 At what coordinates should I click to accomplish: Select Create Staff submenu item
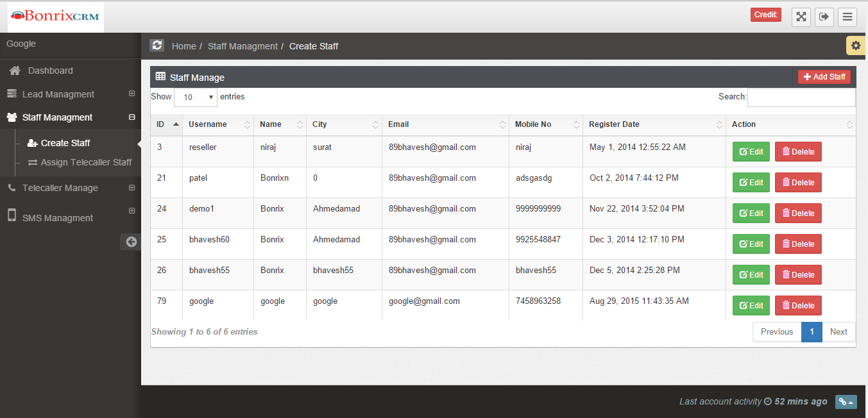pos(65,143)
